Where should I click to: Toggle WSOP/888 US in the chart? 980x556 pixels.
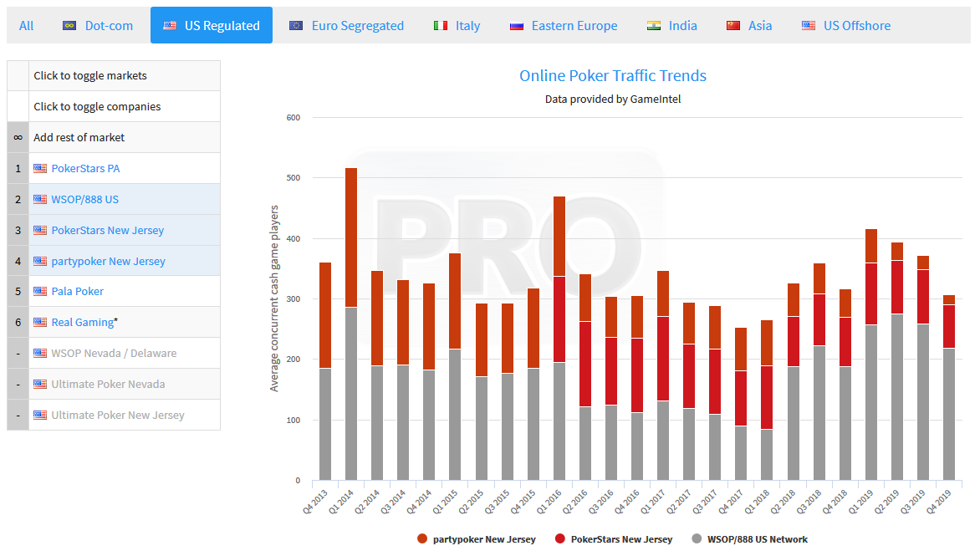[x=114, y=199]
